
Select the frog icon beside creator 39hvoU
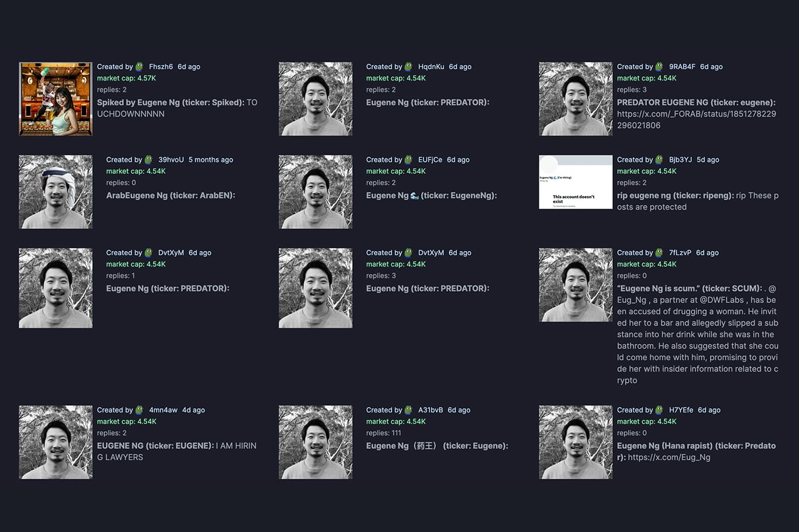(148, 160)
